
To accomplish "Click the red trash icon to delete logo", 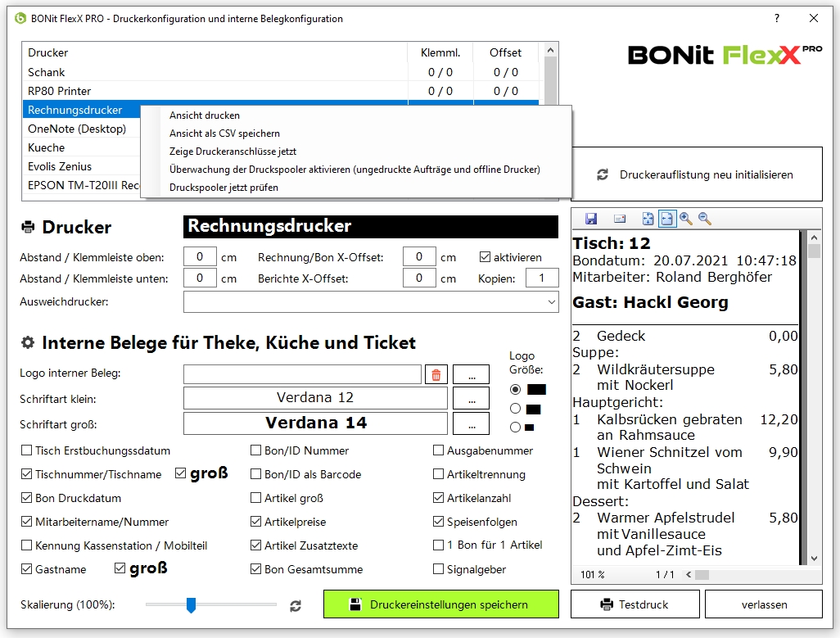I will pyautogui.click(x=436, y=375).
